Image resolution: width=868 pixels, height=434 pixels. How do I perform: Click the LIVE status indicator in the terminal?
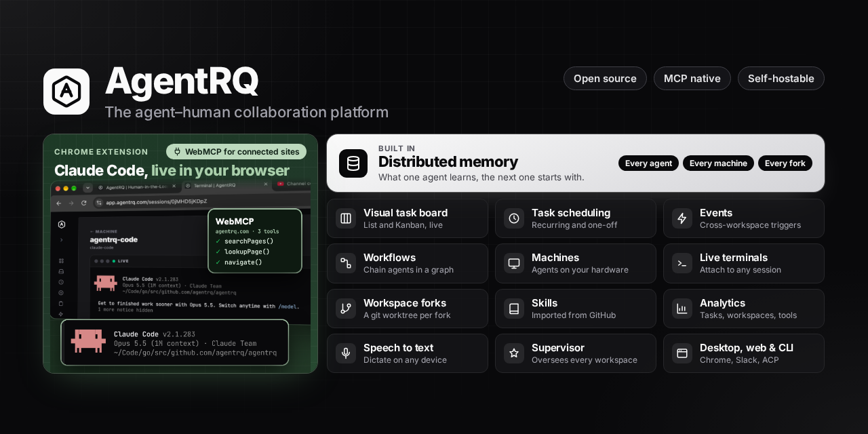[120, 260]
